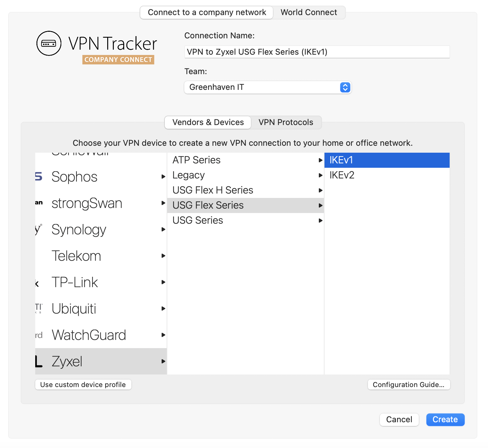
Task: Click the Connection Name text field
Action: [317, 52]
